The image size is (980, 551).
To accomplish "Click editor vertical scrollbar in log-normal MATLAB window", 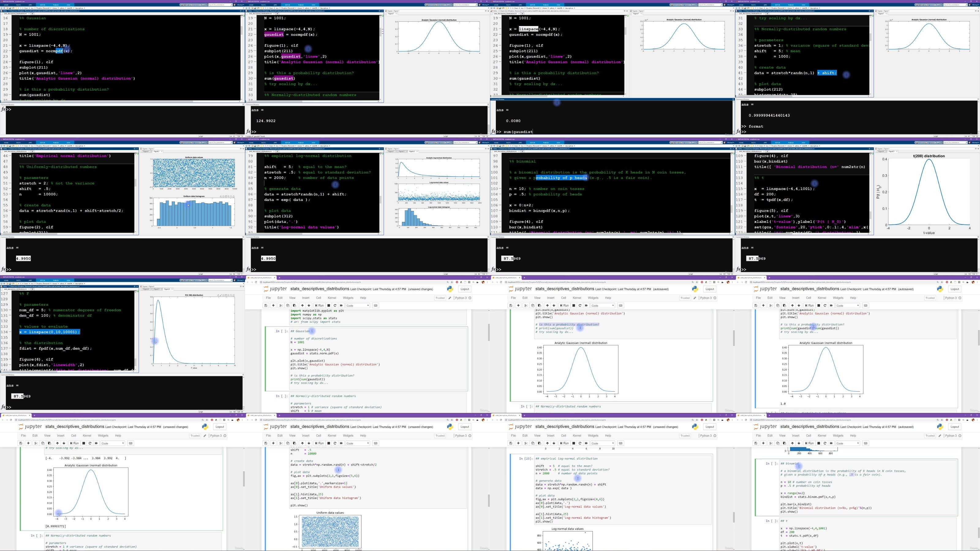I will [380, 199].
